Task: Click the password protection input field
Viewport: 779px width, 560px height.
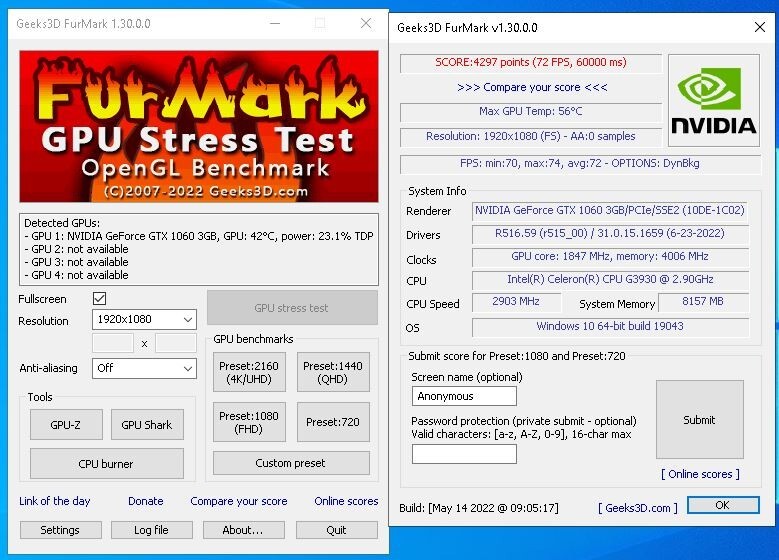Action: [464, 454]
